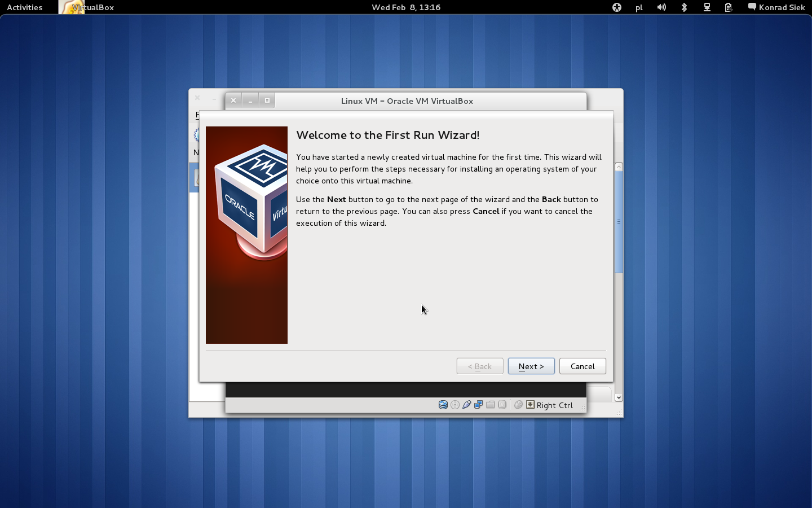Close the Linux VM window
The image size is (812, 508).
click(x=233, y=100)
